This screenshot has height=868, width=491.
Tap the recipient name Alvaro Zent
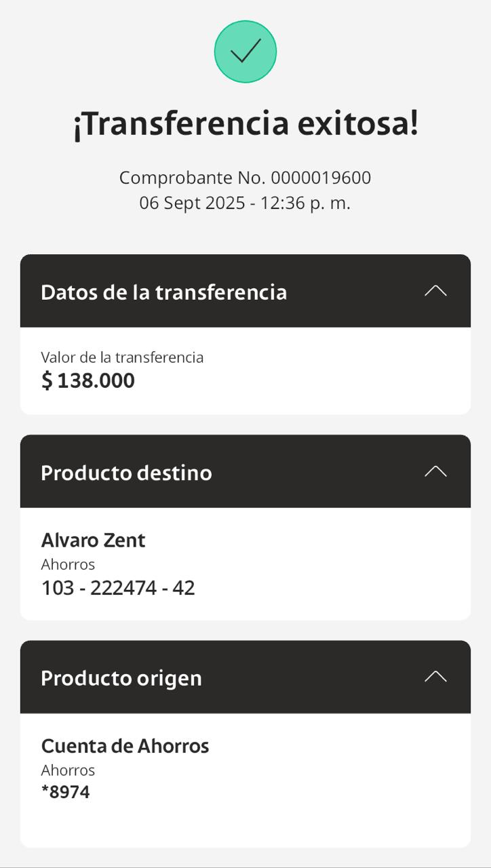click(x=94, y=540)
